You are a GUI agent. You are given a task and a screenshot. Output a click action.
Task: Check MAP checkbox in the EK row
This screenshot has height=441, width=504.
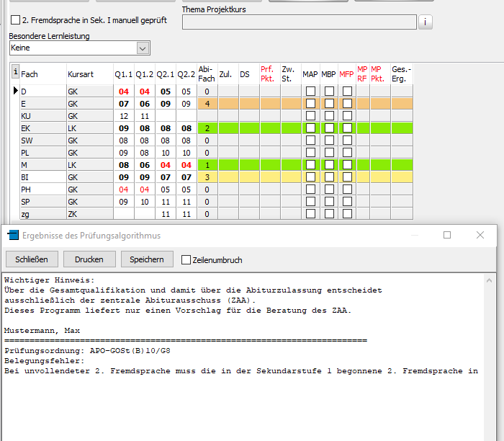click(x=310, y=128)
